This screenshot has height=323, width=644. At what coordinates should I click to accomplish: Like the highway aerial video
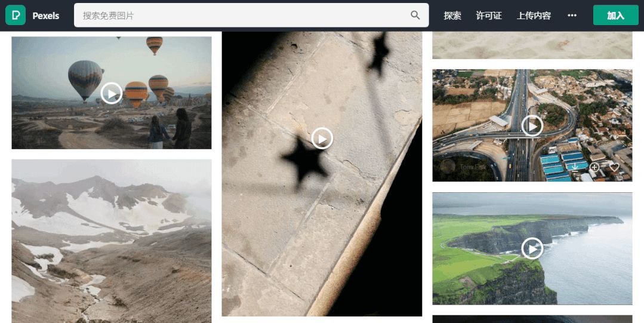coord(614,167)
